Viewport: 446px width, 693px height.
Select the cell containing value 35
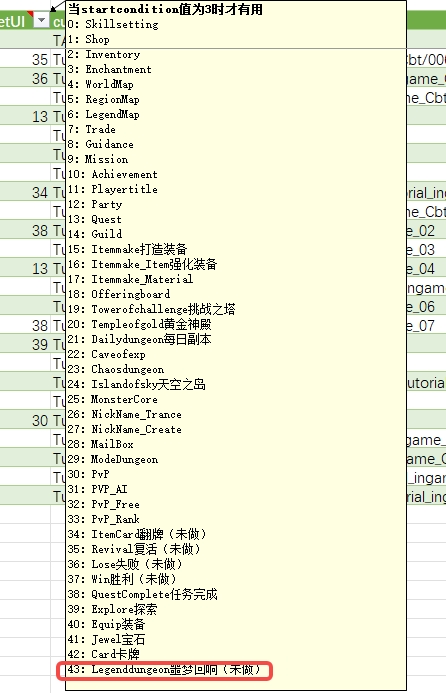[x=25, y=59]
